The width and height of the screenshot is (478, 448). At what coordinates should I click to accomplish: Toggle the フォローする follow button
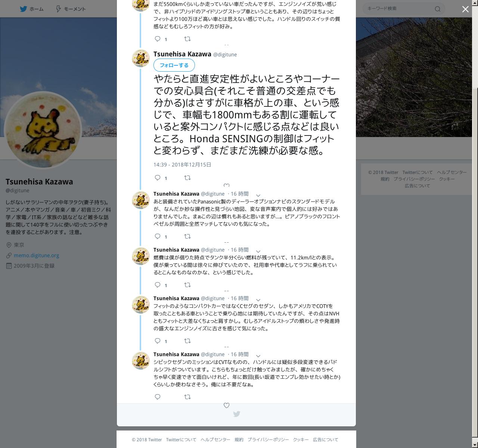pyautogui.click(x=174, y=65)
